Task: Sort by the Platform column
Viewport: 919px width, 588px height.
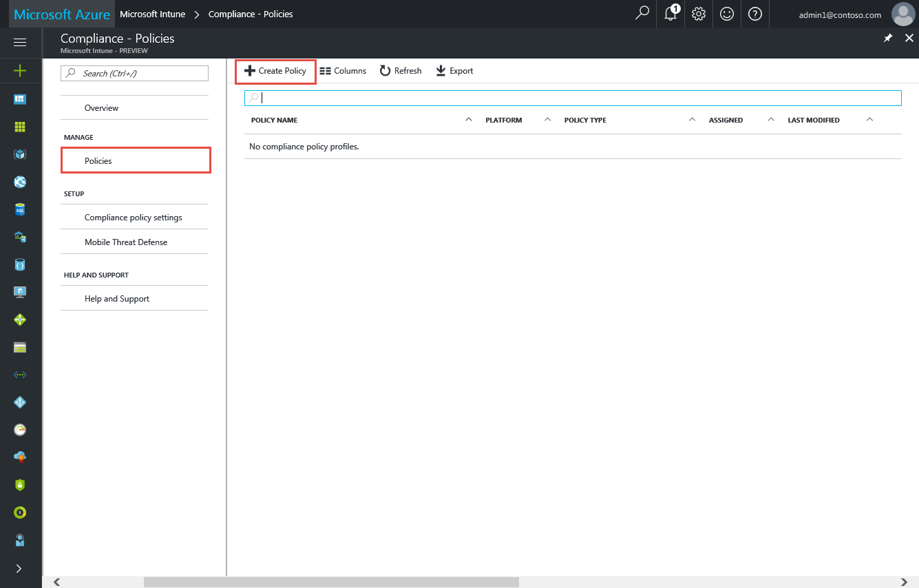Action: click(503, 120)
